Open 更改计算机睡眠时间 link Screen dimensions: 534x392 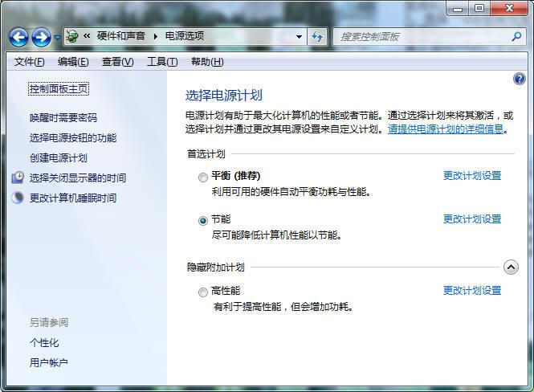(x=73, y=198)
